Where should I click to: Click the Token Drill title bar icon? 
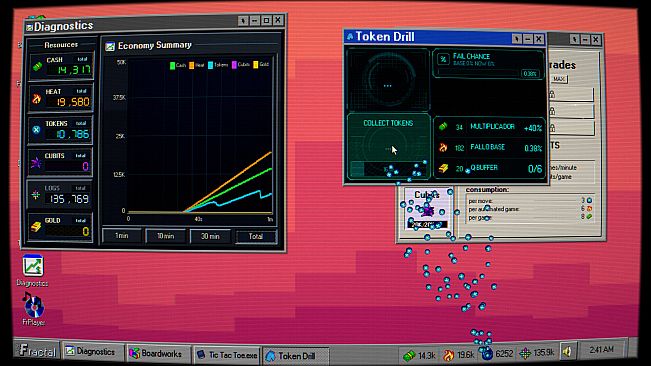point(350,37)
